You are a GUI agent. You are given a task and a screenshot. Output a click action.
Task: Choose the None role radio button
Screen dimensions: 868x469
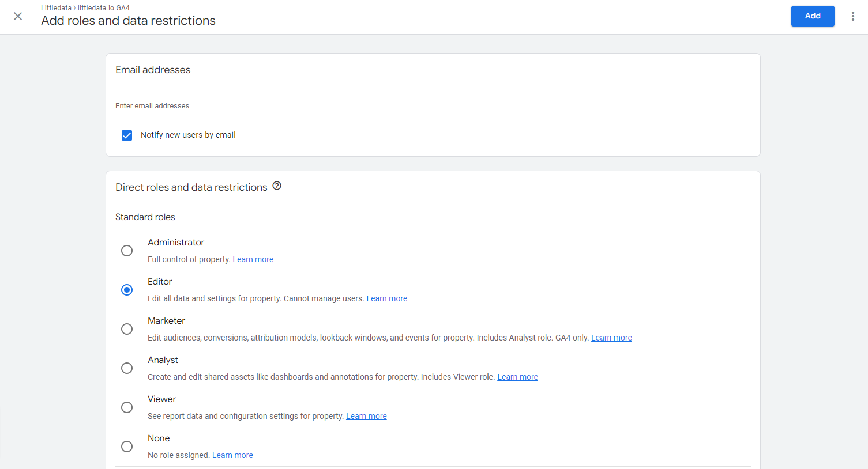point(127,447)
